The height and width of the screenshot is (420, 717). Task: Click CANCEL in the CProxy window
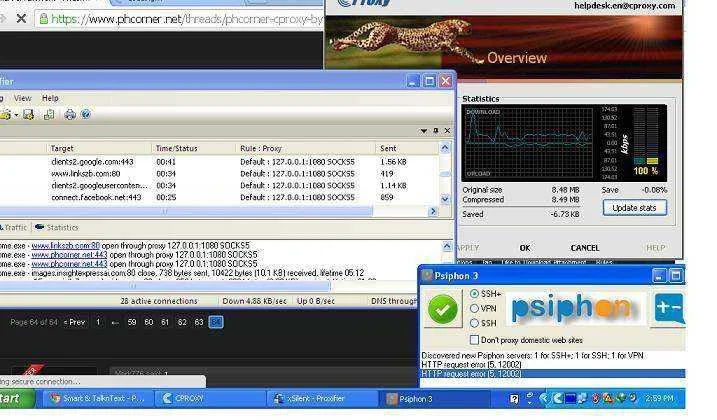point(585,248)
